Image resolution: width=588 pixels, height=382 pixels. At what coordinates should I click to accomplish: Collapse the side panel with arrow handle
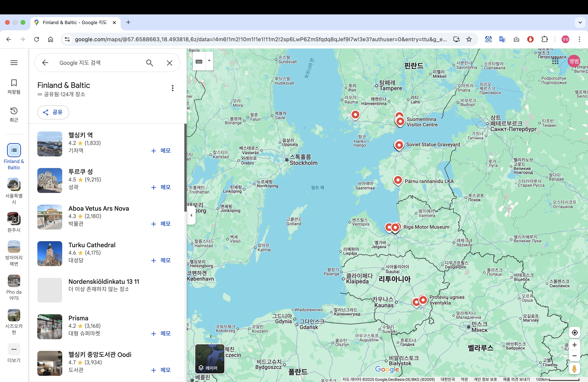tap(191, 215)
